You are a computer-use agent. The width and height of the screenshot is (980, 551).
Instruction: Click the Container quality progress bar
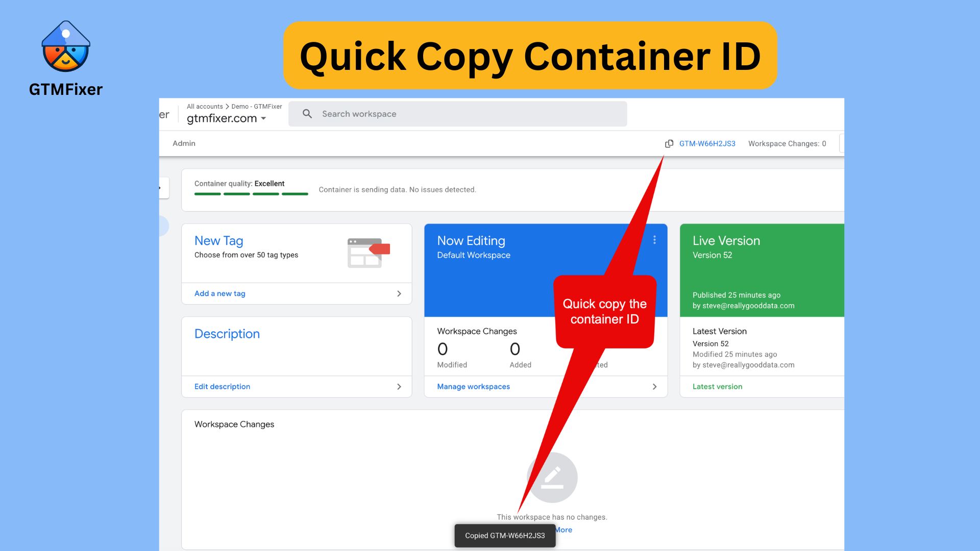251,194
